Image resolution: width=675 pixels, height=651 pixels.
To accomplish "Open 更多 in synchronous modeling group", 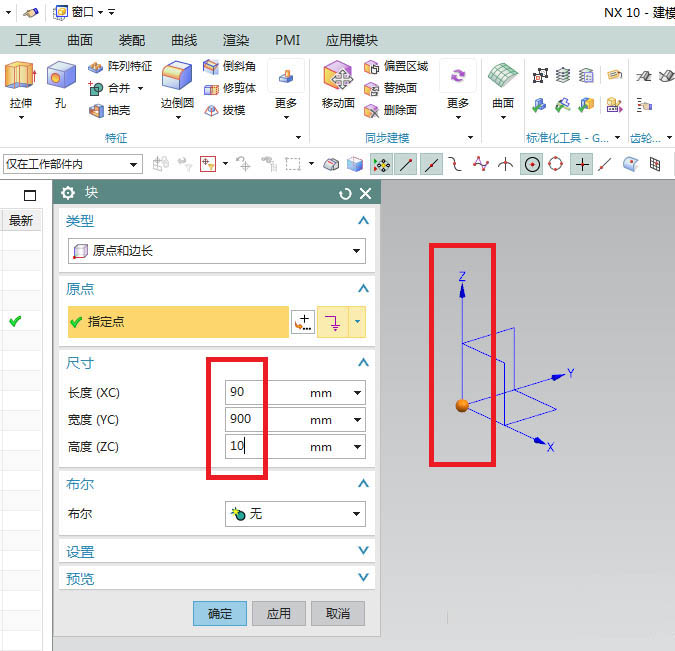I will [x=458, y=90].
